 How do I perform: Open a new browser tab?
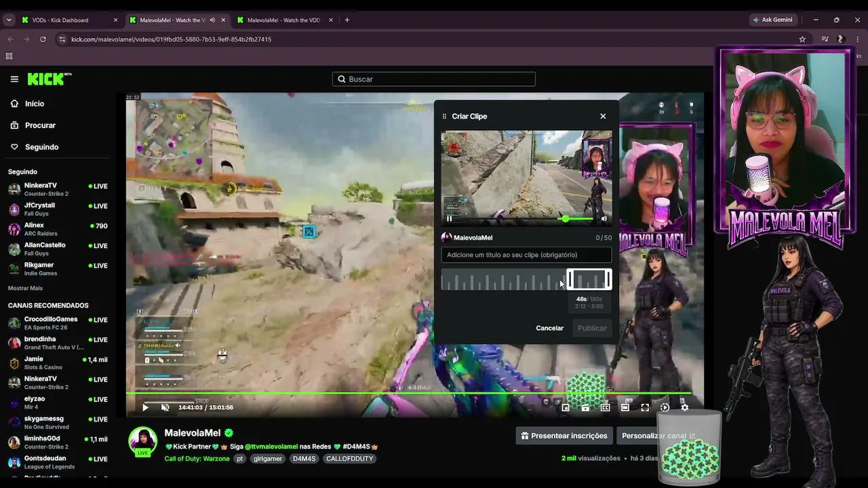click(347, 20)
